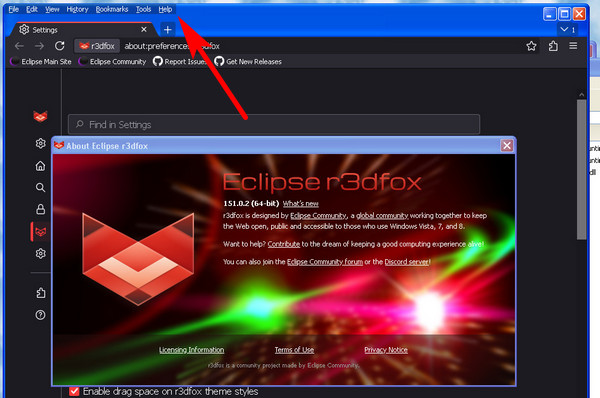Close the Settings tab
600x398 pixels.
pyautogui.click(x=144, y=29)
